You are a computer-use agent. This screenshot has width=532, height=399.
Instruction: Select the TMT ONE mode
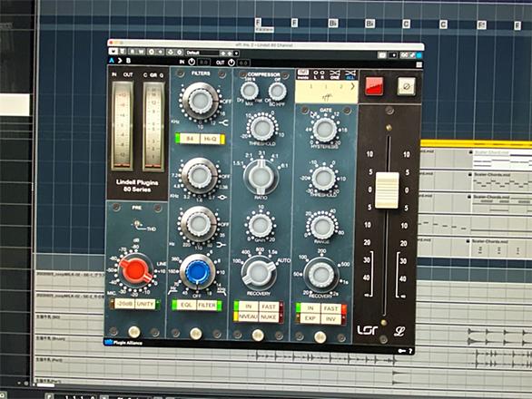point(334,74)
